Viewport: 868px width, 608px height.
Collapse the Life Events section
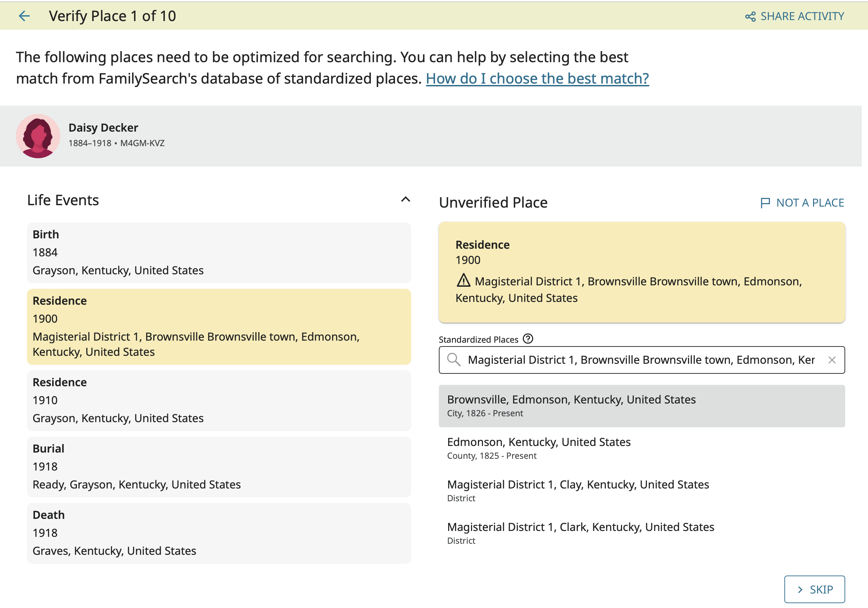(x=405, y=200)
